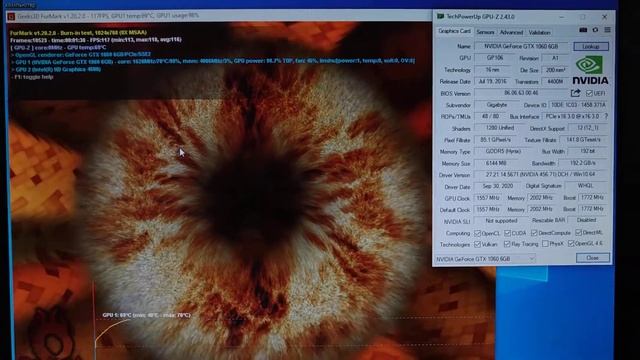Image resolution: width=640 pixels, height=360 pixels.
Task: Open the GPU selection dropdown
Action: [x=485, y=259]
